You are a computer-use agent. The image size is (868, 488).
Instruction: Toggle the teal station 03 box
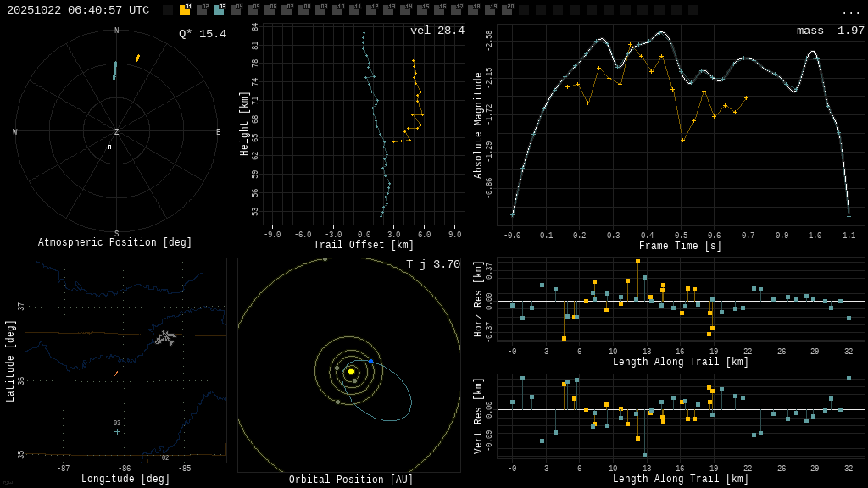coord(219,10)
